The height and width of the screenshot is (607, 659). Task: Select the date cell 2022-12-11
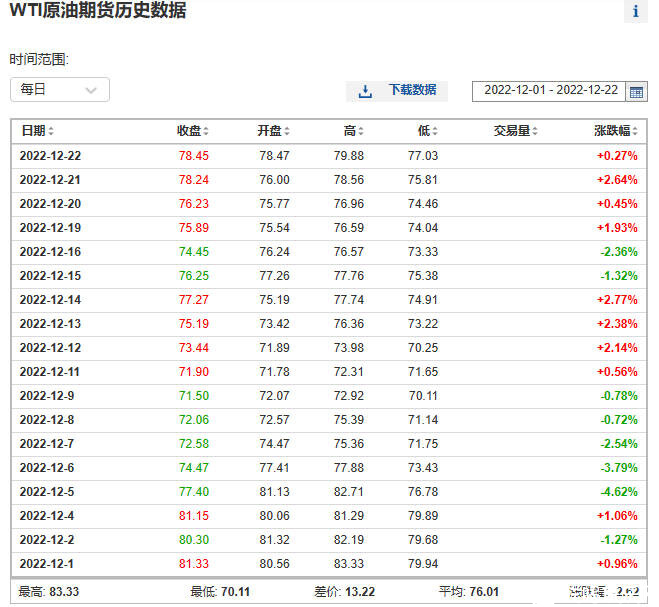click(50, 372)
